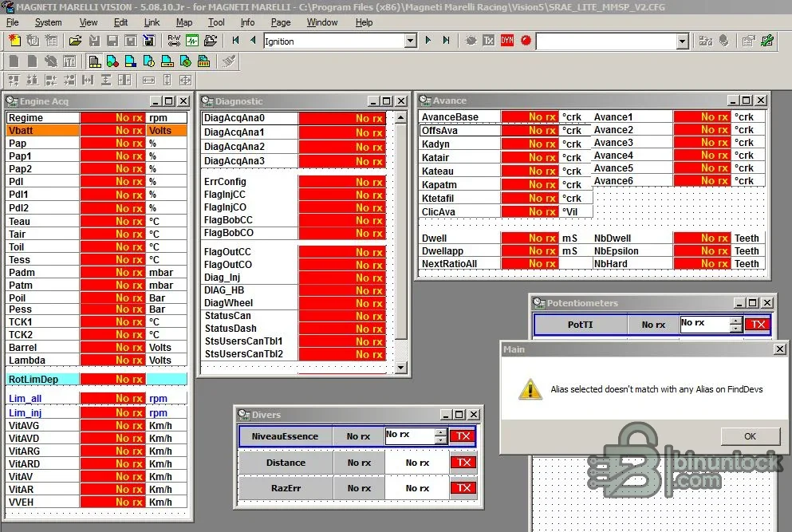The image size is (792, 532).
Task: Click Diagnostic window scrollbar up arrow
Action: point(401,118)
